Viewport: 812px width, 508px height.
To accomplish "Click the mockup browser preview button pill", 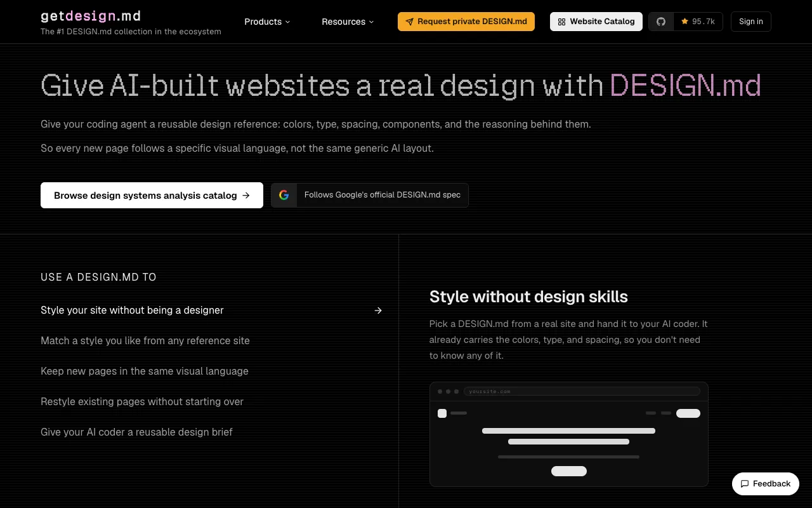I will 569,471.
